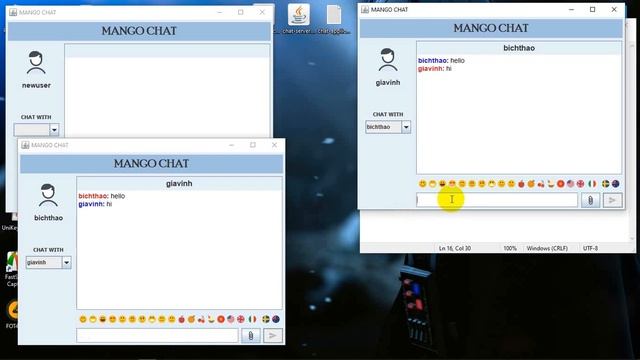Image resolution: width=640 pixels, height=360 pixels.
Task: Click the "giavinh: hi" message in bichthao's window
Action: pos(95,204)
